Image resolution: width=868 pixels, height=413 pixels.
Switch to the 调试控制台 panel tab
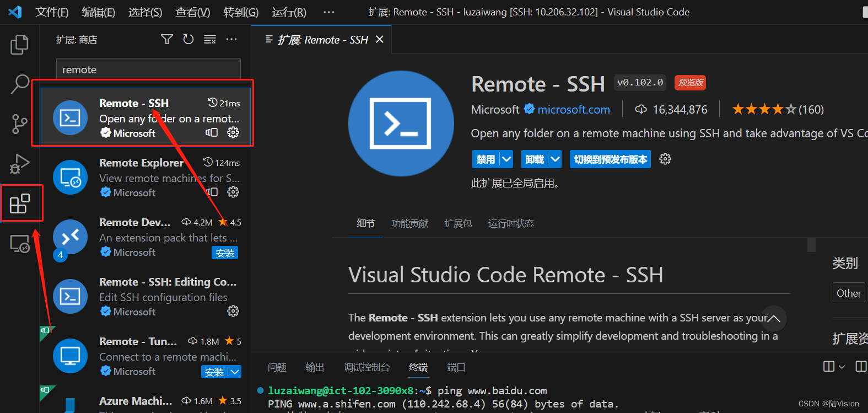pyautogui.click(x=367, y=367)
